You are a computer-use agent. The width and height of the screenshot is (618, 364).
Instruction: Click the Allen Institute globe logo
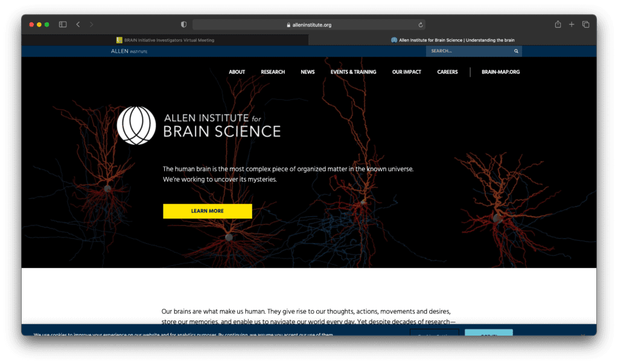136,126
